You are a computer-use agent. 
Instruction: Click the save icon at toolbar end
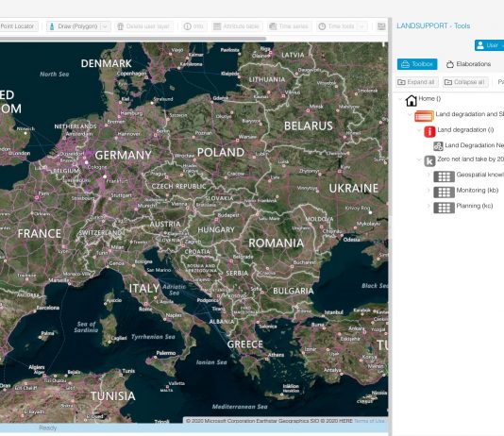(x=381, y=26)
